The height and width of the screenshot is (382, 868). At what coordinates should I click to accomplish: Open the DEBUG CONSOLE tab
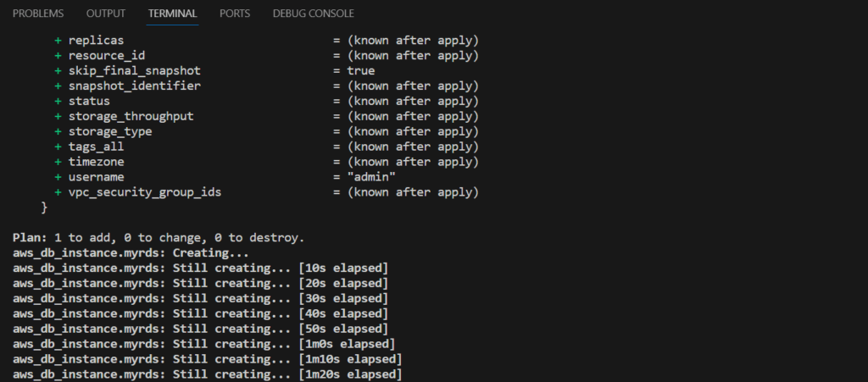point(314,14)
